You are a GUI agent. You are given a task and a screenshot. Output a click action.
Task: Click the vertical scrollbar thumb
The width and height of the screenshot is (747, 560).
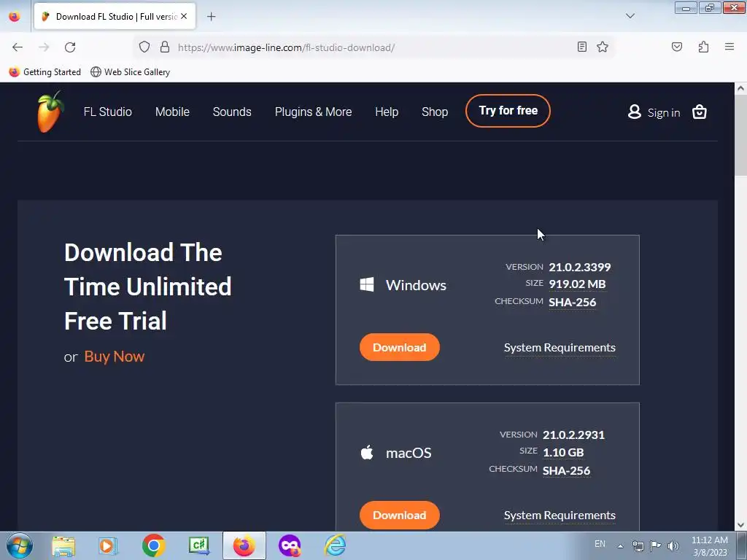[x=740, y=135]
